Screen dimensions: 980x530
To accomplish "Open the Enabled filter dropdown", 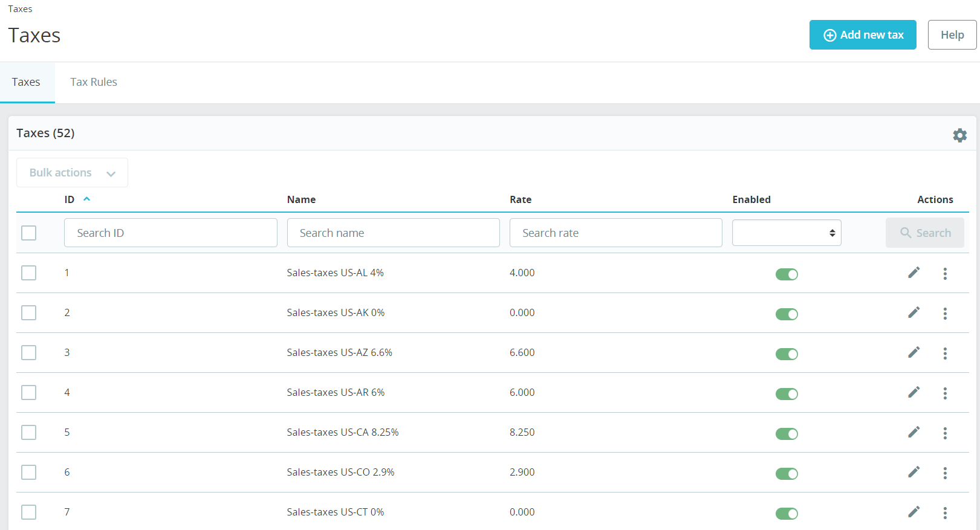I will click(x=787, y=233).
